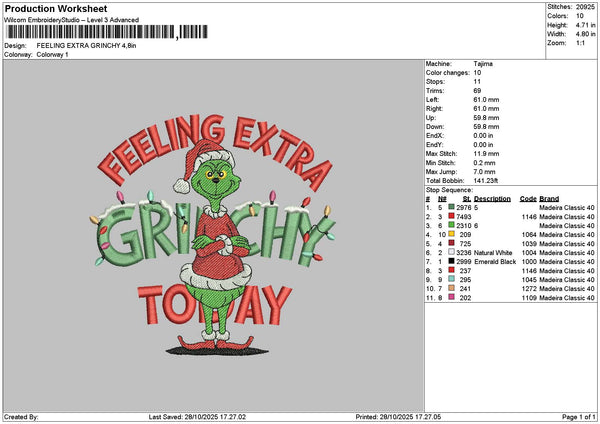The width and height of the screenshot is (600, 424).
Task: Click the 'Colorway 1' value
Action: click(x=52, y=55)
